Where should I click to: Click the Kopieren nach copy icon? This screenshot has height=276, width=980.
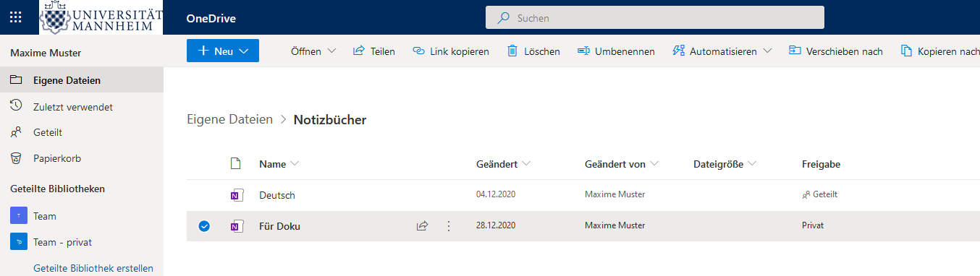click(906, 51)
